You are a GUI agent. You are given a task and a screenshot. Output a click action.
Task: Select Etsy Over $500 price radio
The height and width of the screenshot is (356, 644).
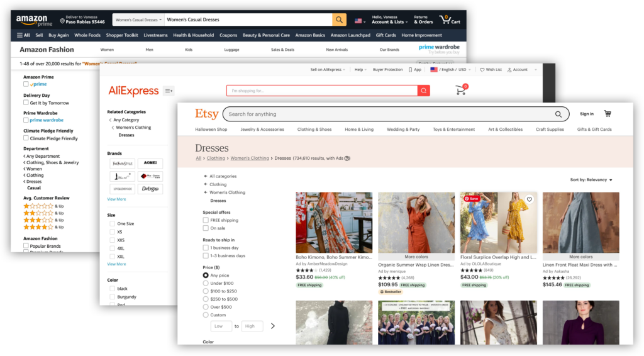206,307
